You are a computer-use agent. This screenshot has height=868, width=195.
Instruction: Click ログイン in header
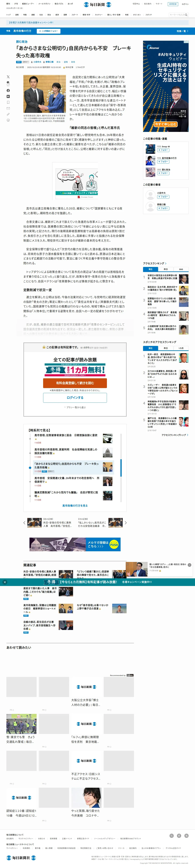[185, 4]
